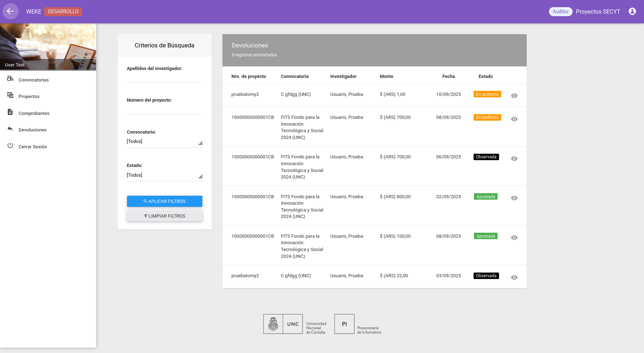View details of the $800,00 Aprobada devolución
644x353 pixels.
514,198
